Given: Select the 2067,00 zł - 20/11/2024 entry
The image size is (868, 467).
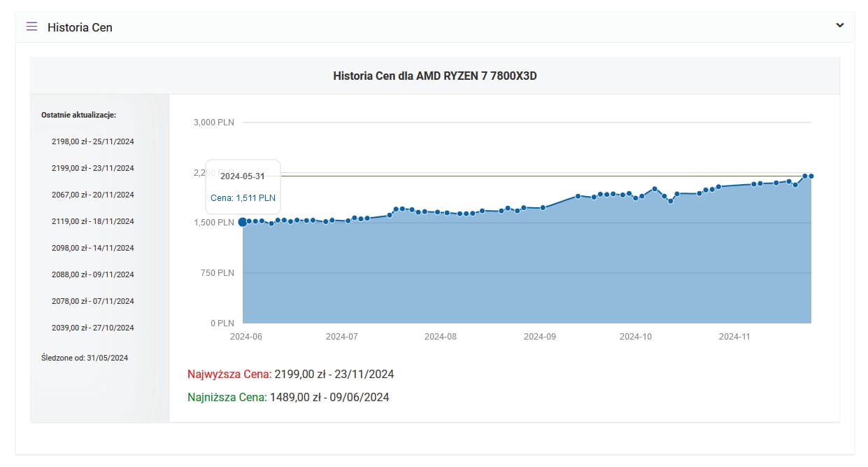Looking at the screenshot, I should coord(93,195).
